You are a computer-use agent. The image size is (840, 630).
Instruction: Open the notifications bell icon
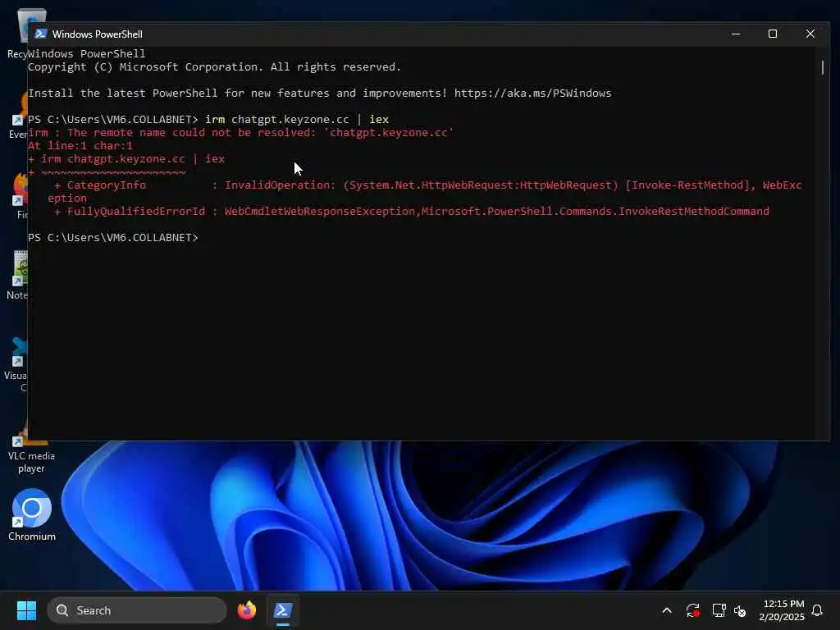[x=817, y=610]
